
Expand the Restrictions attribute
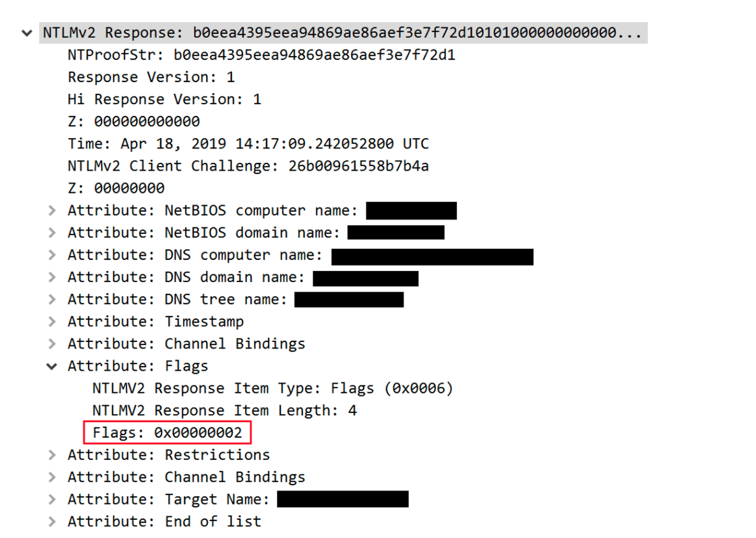[52, 455]
